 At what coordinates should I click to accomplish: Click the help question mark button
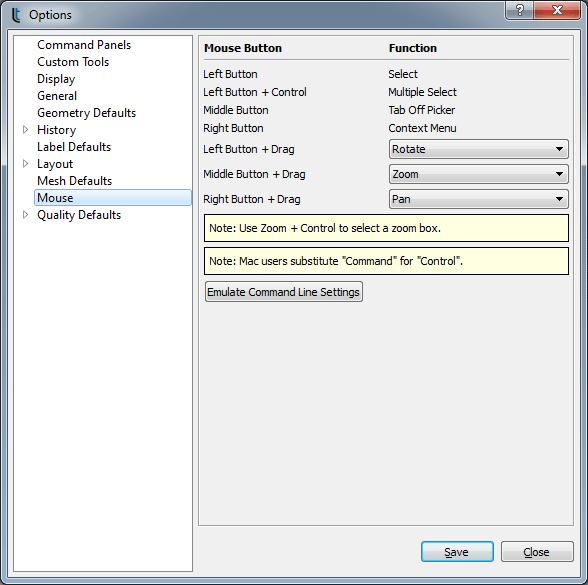coord(520,10)
